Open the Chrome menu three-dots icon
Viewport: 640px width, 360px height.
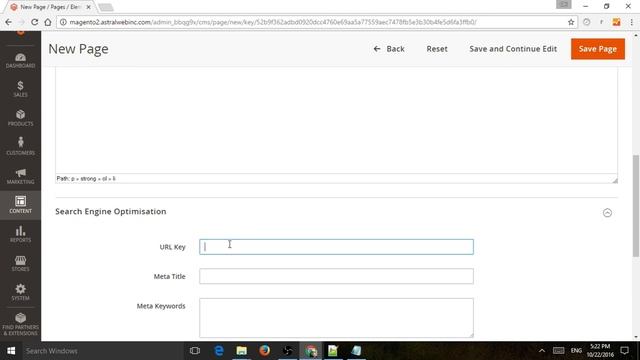(632, 22)
